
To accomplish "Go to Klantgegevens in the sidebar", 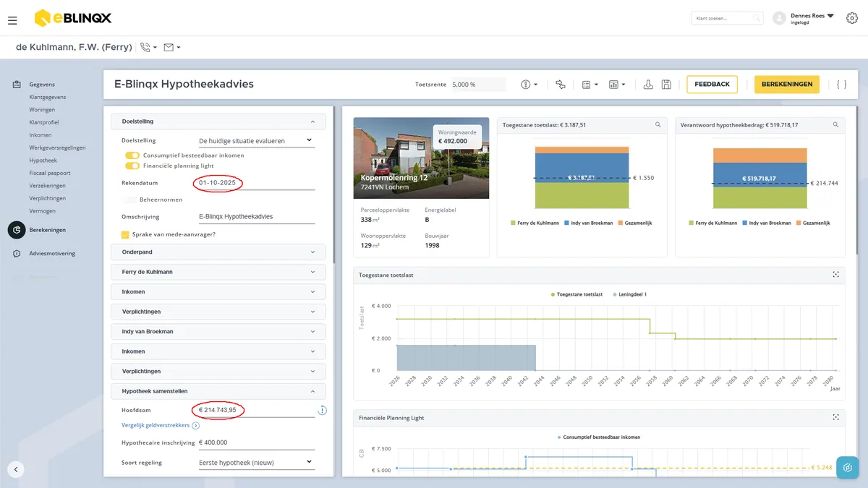I will coord(48,97).
